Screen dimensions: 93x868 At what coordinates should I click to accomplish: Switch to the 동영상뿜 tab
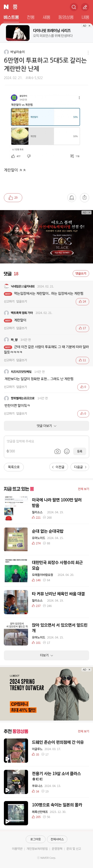coord(66,17)
